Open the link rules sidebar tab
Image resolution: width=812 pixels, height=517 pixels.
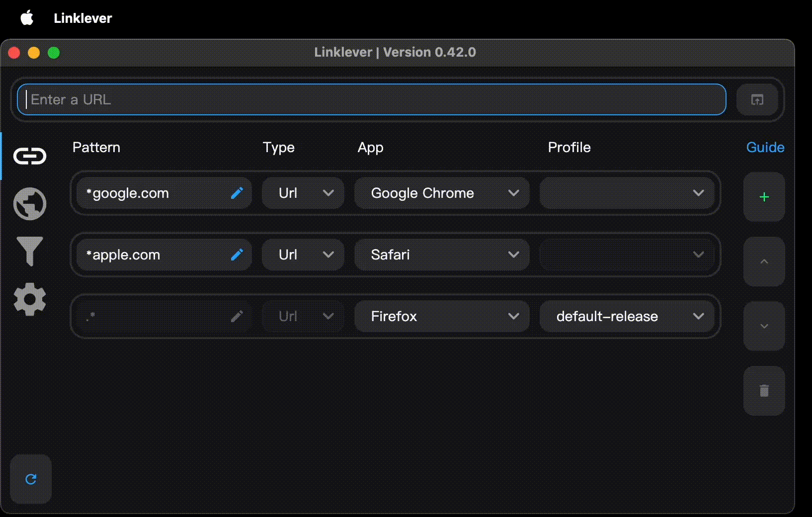pyautogui.click(x=30, y=156)
